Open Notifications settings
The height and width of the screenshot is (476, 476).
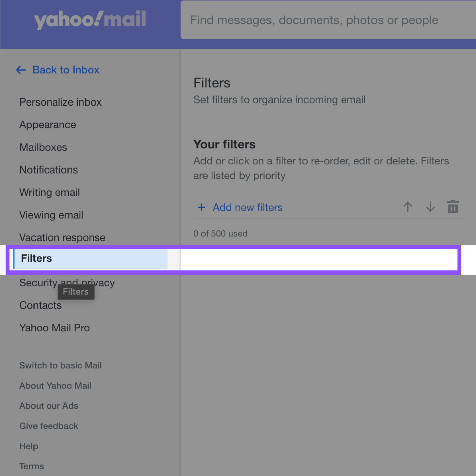point(49,170)
